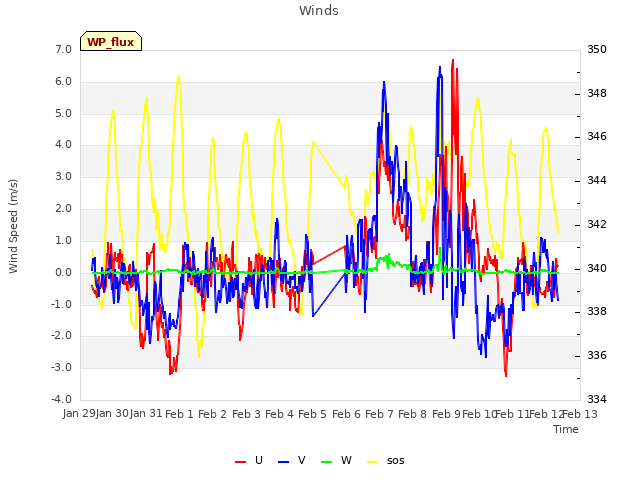Click the Feb 13 date tick label
The width and height of the screenshot is (640, 480).
(580, 414)
